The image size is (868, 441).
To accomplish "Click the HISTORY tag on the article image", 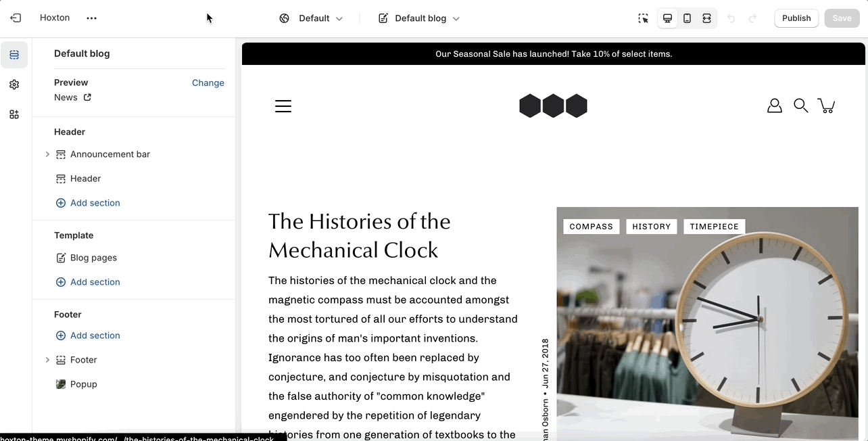I will coord(651,227).
